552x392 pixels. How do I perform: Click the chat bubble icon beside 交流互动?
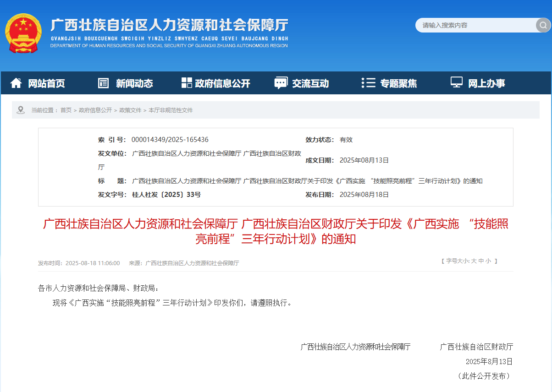(281, 83)
